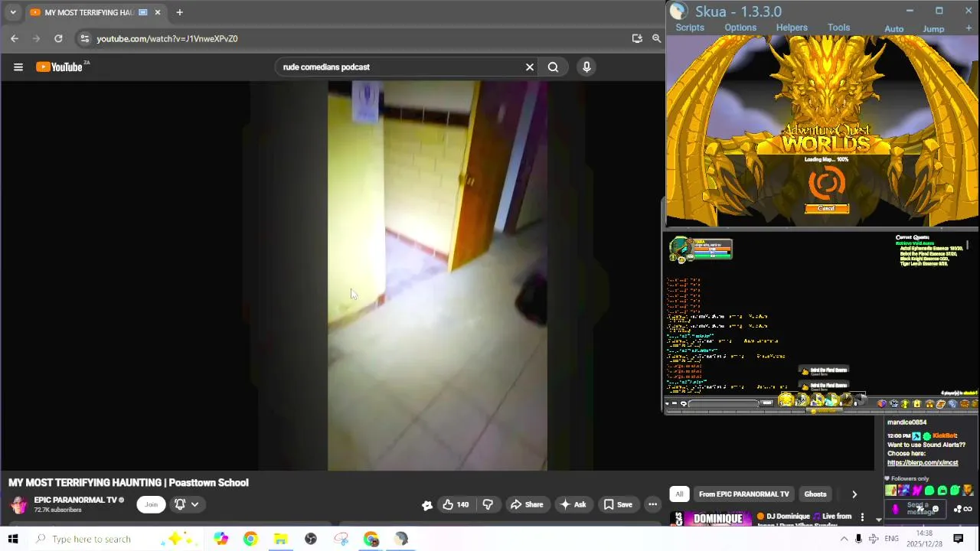Close the YouTube browser tab
This screenshot has width=980, height=551.
pos(158,12)
